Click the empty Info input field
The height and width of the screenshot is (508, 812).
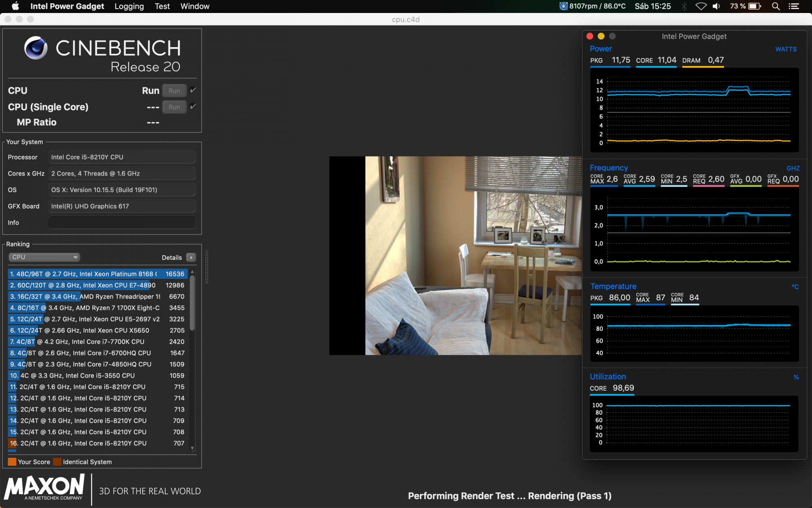tap(122, 222)
